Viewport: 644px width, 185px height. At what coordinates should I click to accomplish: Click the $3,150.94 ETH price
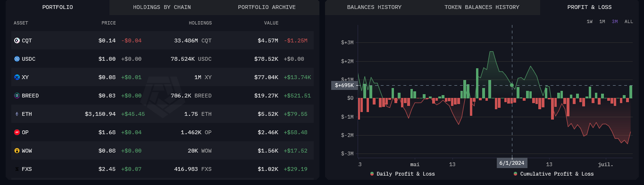coord(100,114)
